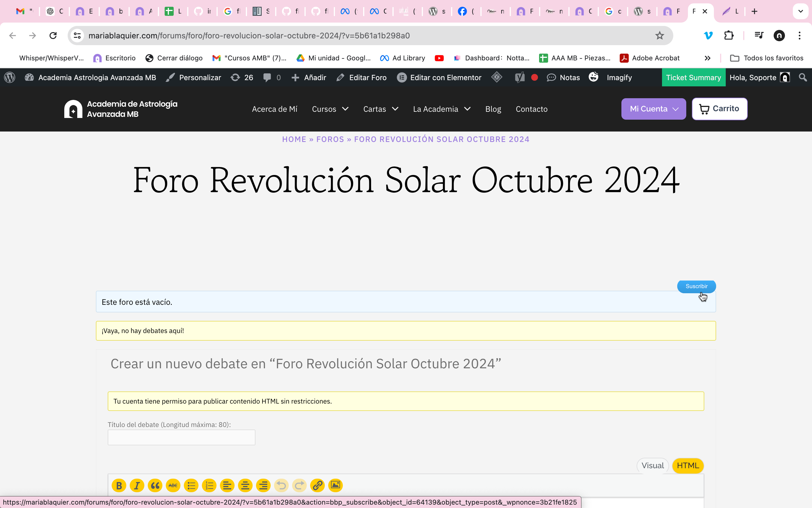This screenshot has height=508, width=812.
Task: Open the Añadir new content menu
Action: click(309, 78)
